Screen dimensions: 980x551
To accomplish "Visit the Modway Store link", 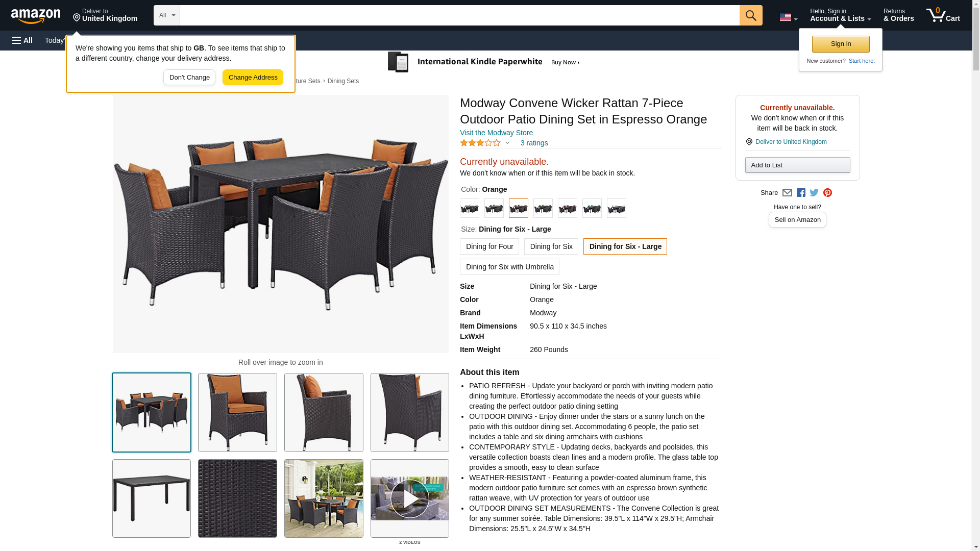I will [496, 133].
